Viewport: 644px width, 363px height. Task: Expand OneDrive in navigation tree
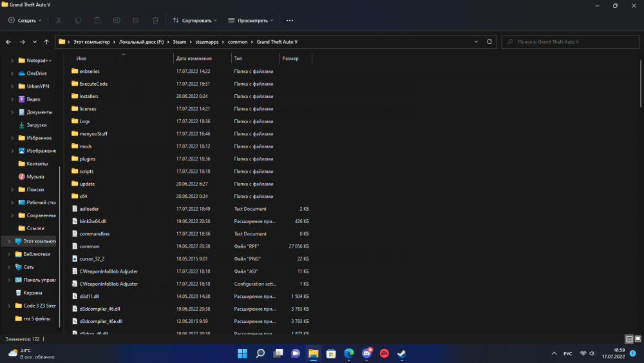coord(12,73)
